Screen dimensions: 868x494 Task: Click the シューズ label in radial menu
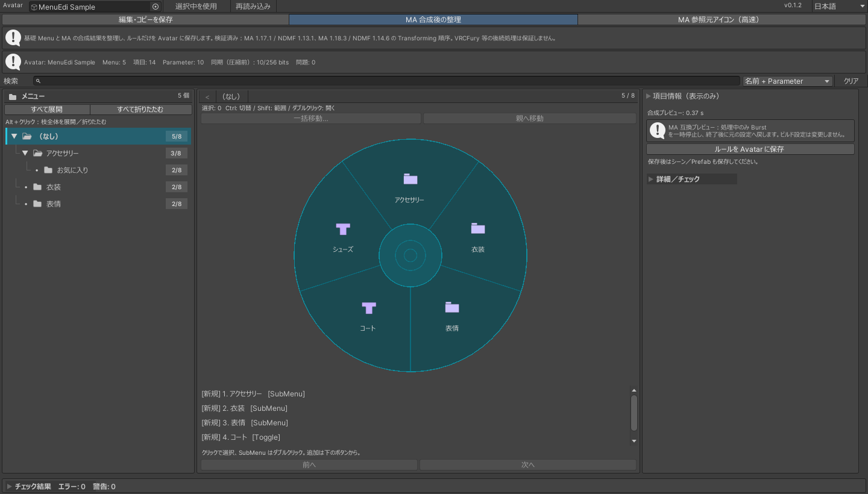click(343, 249)
